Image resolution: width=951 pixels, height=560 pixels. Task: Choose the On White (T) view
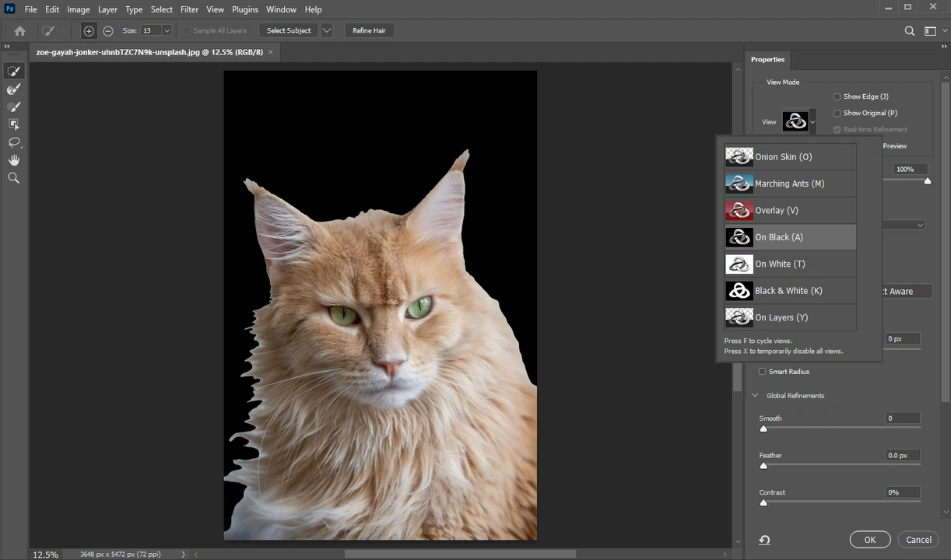pyautogui.click(x=790, y=264)
